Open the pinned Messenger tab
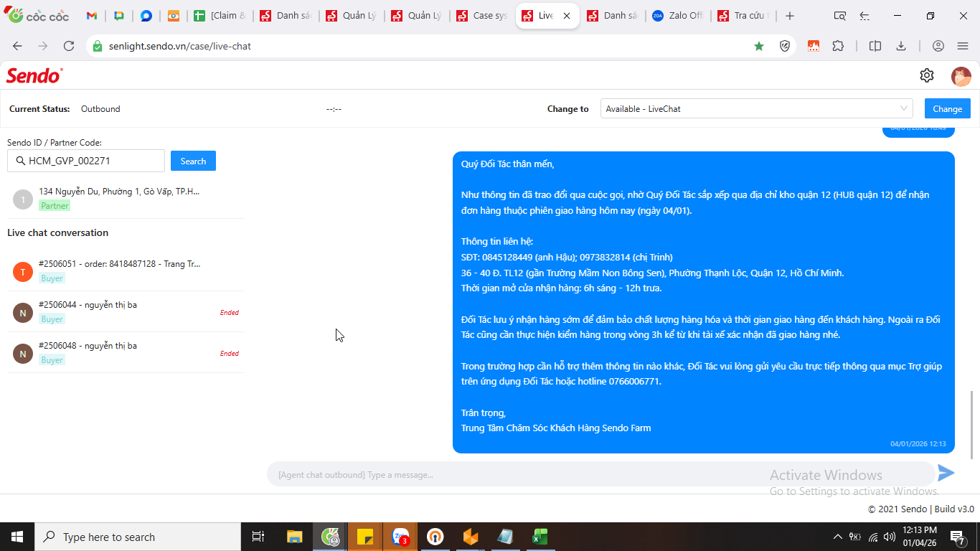 tap(146, 16)
